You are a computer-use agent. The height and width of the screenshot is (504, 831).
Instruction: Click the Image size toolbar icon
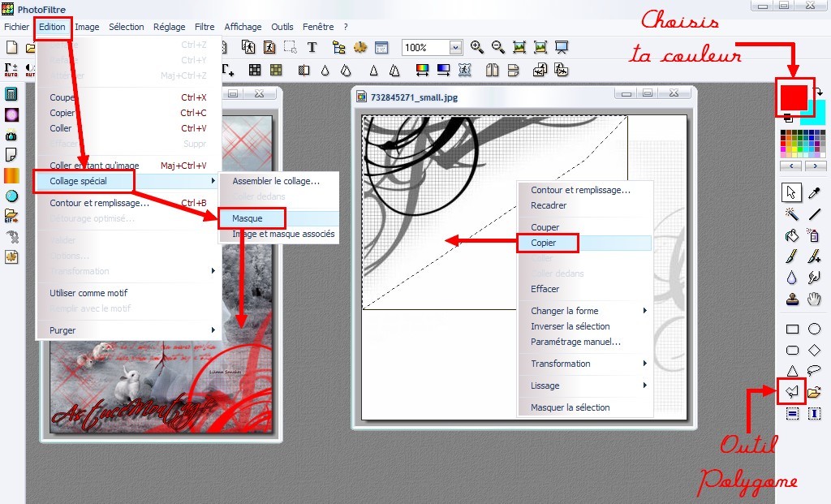point(248,47)
